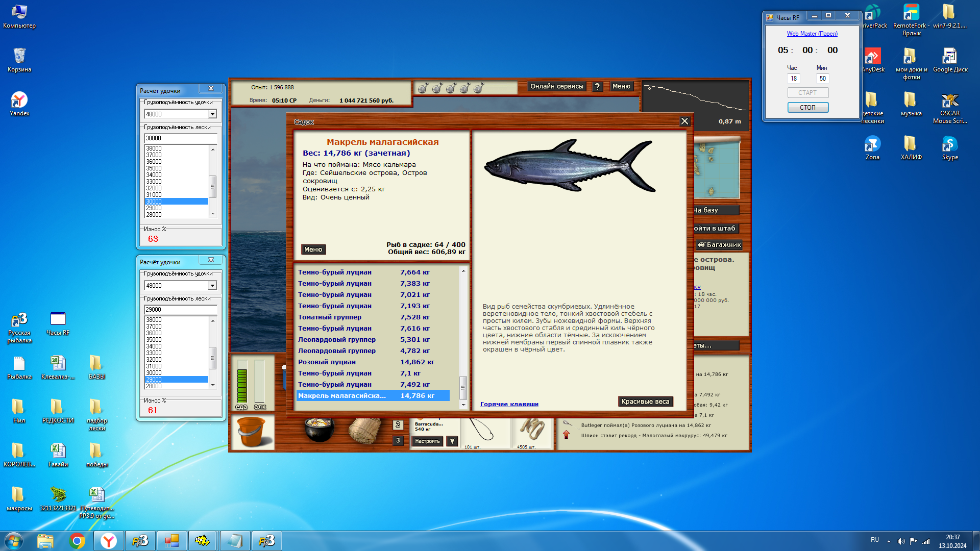Click fish list scrollbar down arrow

pyautogui.click(x=463, y=405)
